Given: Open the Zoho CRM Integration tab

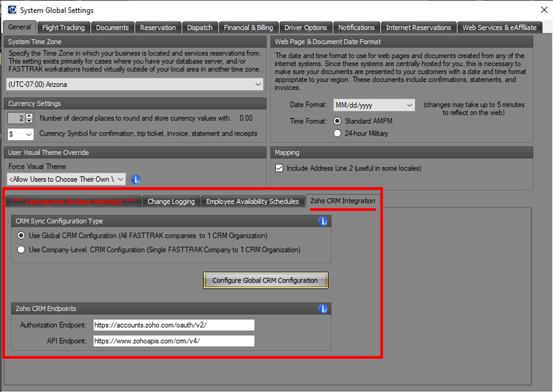Looking at the screenshot, I should 343,201.
